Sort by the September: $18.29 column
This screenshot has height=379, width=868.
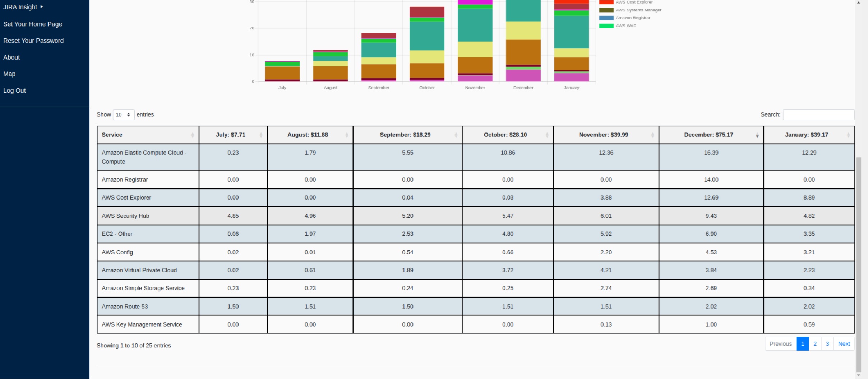(x=408, y=135)
